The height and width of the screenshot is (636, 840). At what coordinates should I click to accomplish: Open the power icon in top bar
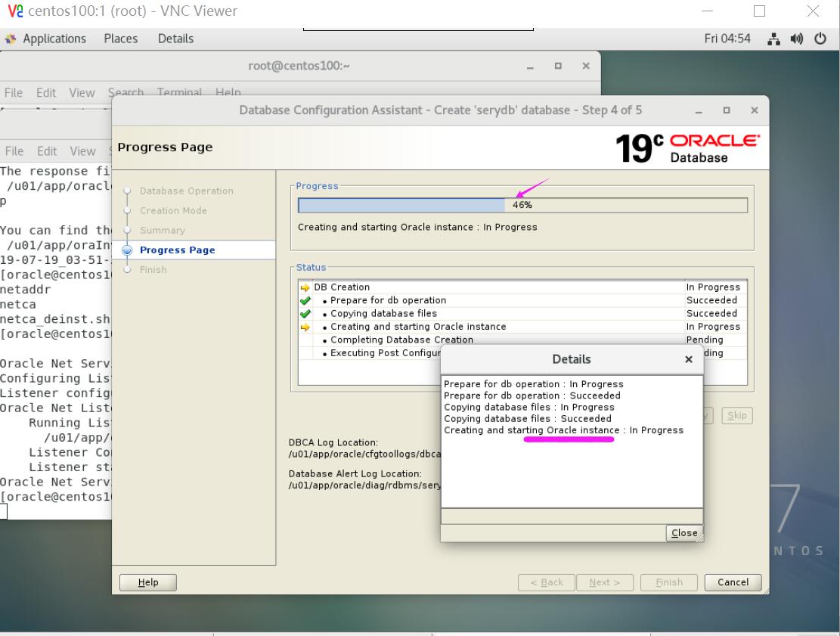[820, 39]
